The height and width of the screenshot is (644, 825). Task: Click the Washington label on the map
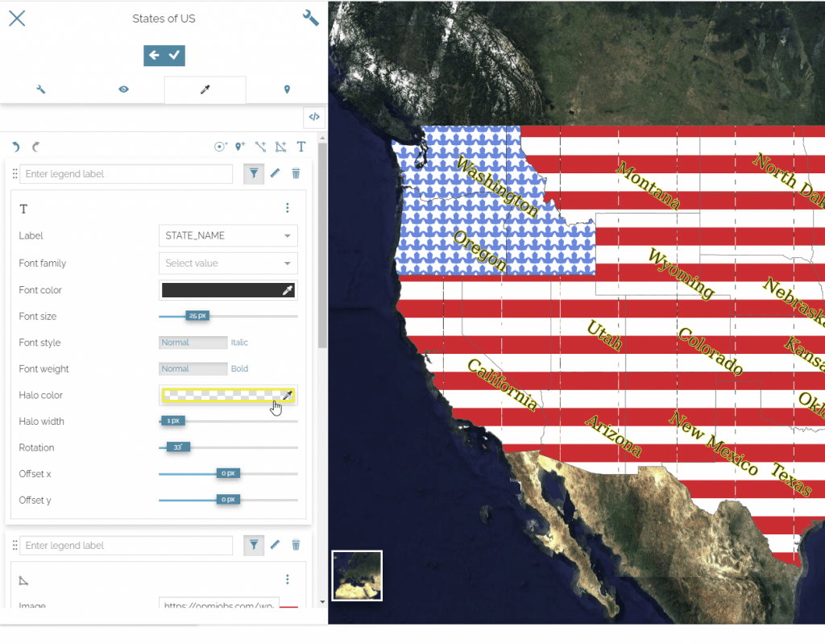[x=496, y=186]
